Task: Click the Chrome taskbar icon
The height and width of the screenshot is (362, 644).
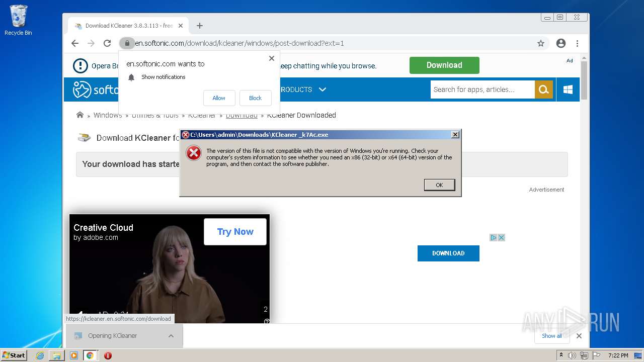Action: (x=90, y=355)
